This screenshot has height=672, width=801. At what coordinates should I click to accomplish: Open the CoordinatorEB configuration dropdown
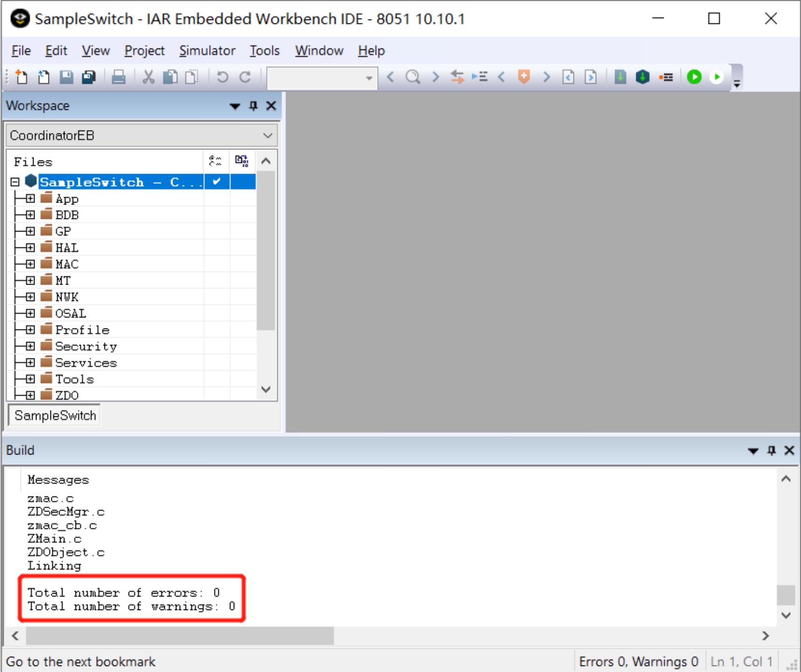coord(142,135)
